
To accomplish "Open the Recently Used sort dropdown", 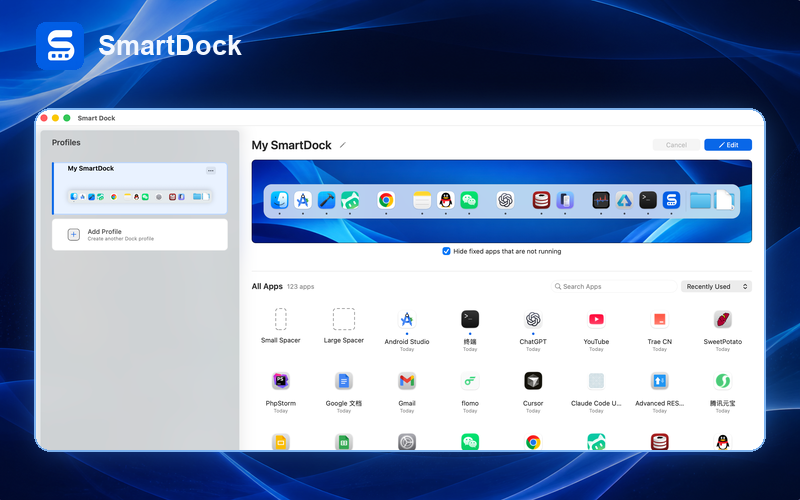I will (716, 286).
